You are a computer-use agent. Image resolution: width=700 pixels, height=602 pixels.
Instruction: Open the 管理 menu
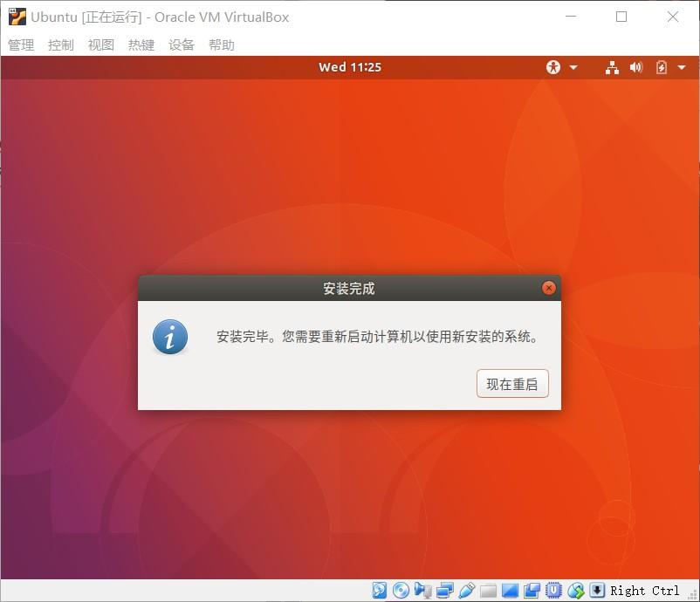(21, 44)
